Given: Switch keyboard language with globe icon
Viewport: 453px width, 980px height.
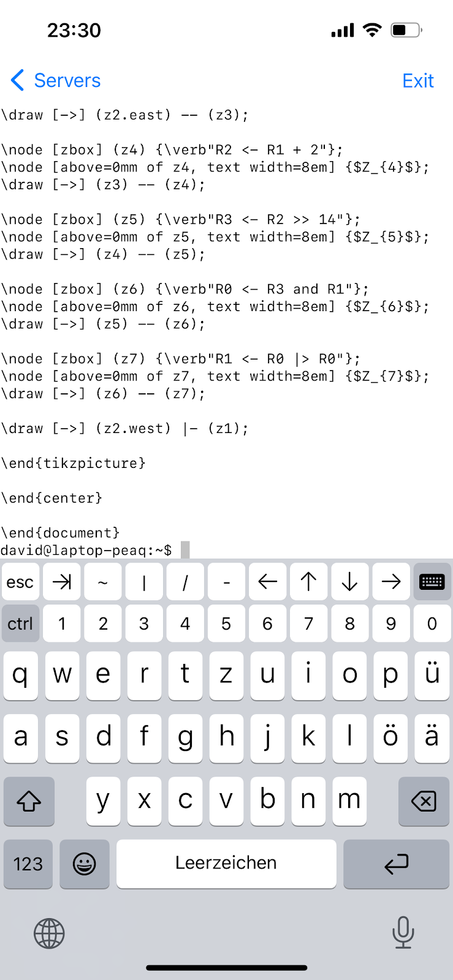Looking at the screenshot, I should pyautogui.click(x=49, y=933).
